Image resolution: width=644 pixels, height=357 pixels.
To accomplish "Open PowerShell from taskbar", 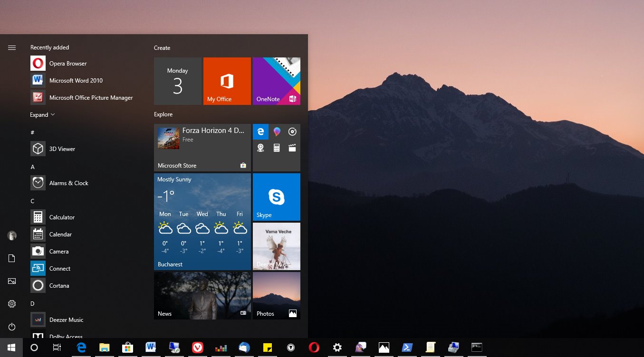I will [x=407, y=348].
